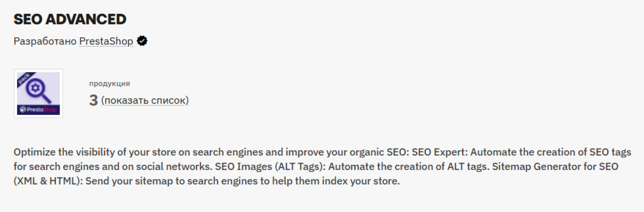Click the "(XML & HTML)" text

48,181
